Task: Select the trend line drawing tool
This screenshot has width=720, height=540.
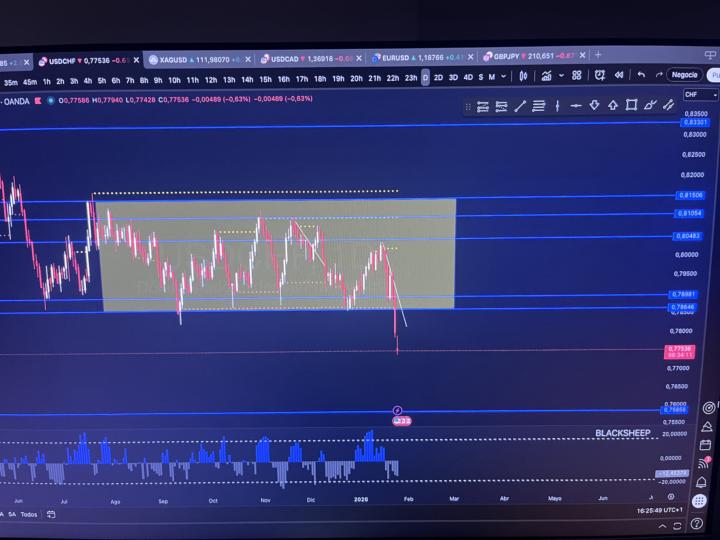Action: click(520, 106)
